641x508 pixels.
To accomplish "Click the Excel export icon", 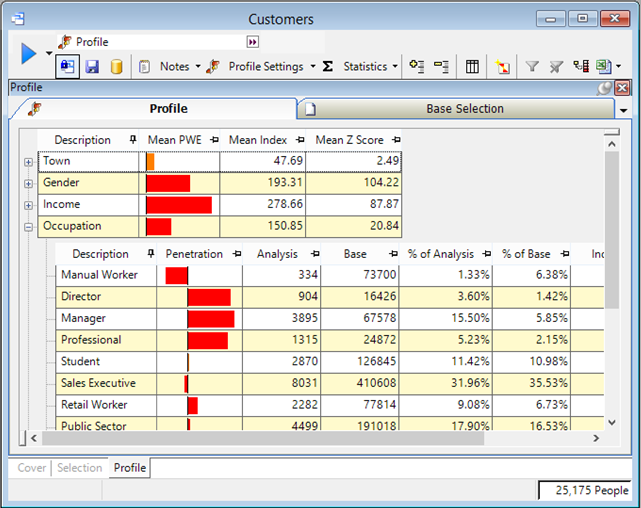I will pyautogui.click(x=603, y=67).
